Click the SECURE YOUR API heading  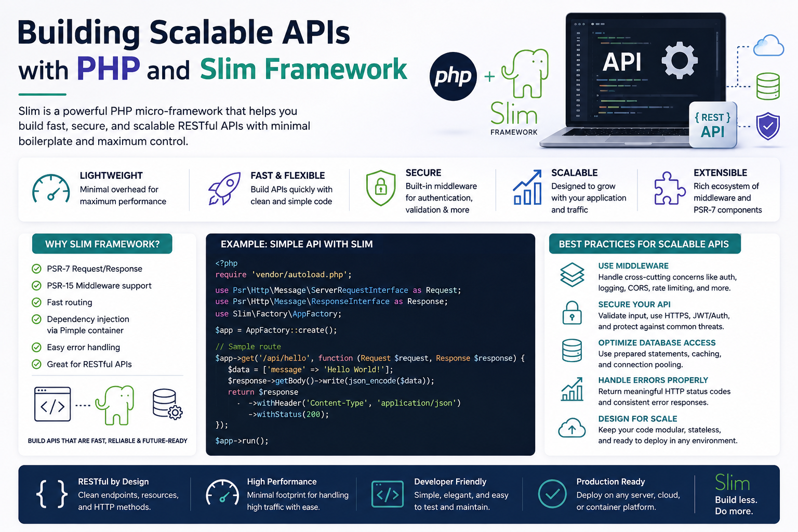pos(634,304)
